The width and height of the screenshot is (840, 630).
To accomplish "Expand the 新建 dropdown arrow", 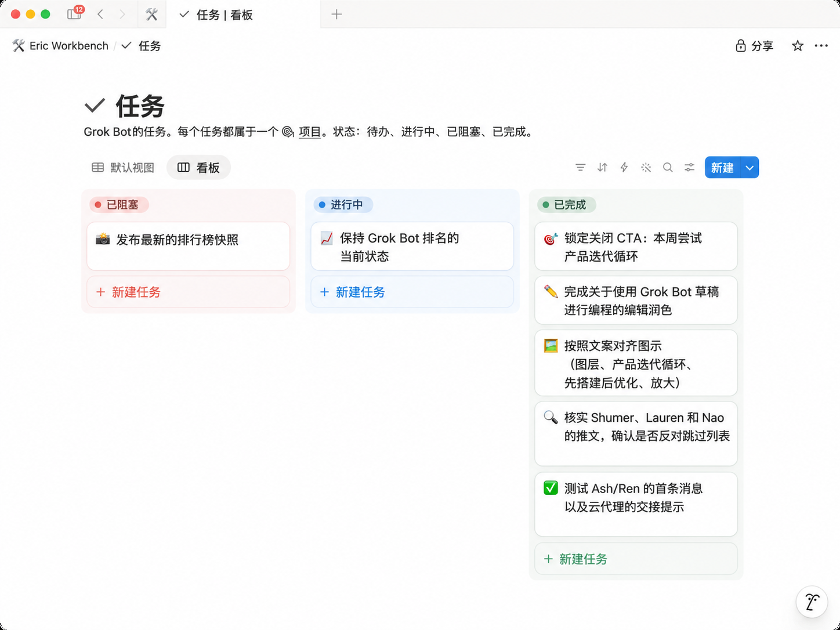I will 750,168.
